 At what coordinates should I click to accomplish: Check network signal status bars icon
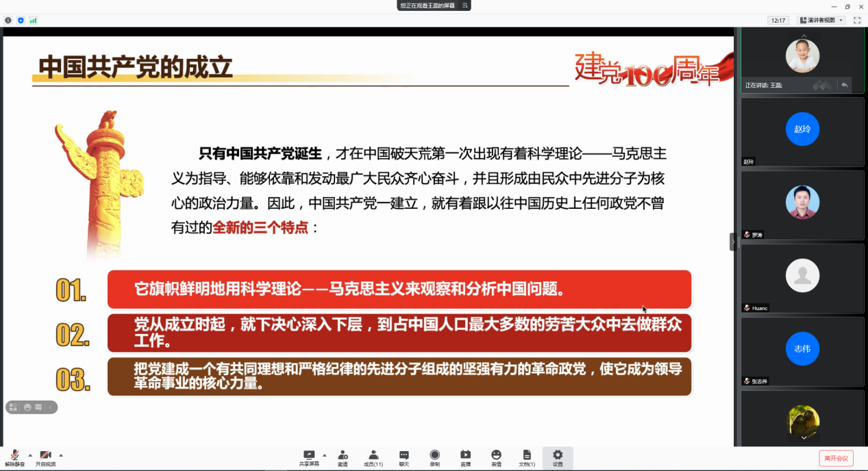pyautogui.click(x=33, y=21)
